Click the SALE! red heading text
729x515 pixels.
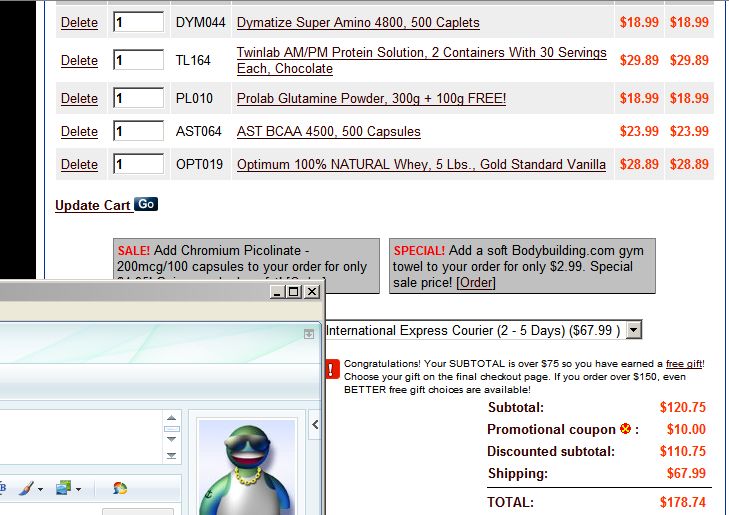[133, 251]
